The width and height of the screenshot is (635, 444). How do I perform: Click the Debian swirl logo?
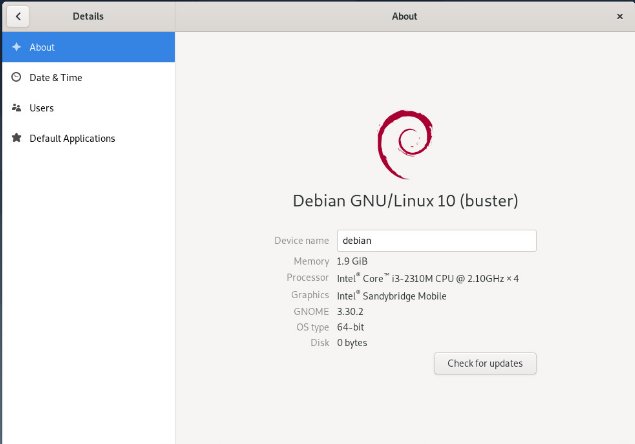point(405,144)
